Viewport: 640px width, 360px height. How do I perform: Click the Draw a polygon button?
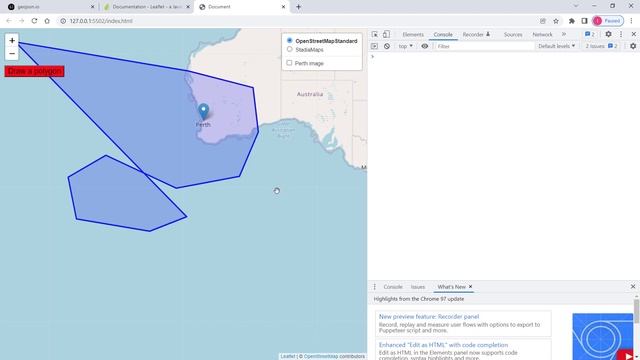(34, 71)
